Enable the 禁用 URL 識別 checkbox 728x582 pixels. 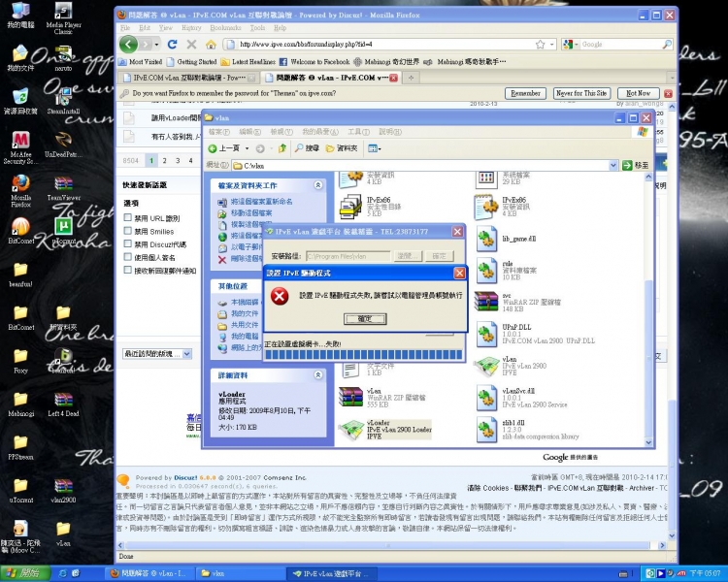(x=128, y=218)
